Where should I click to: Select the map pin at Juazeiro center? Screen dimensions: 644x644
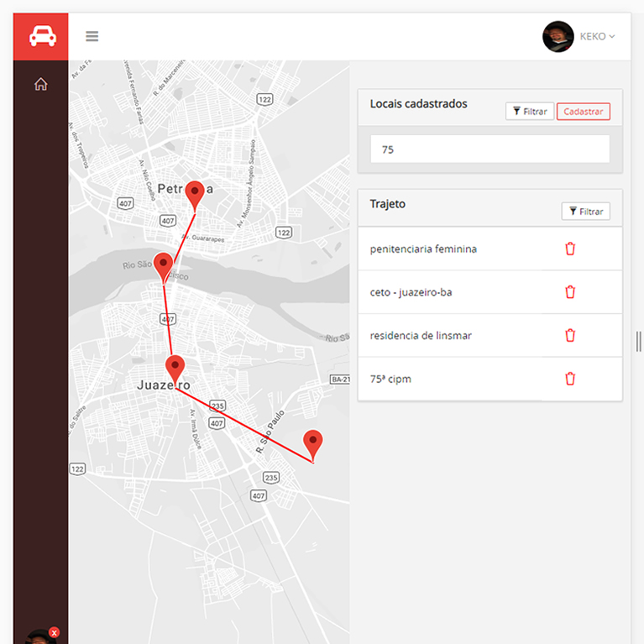(175, 368)
